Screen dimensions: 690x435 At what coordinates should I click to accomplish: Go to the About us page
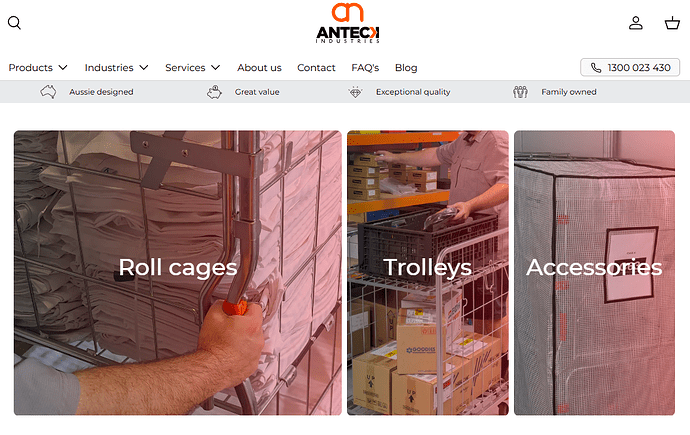(x=259, y=68)
